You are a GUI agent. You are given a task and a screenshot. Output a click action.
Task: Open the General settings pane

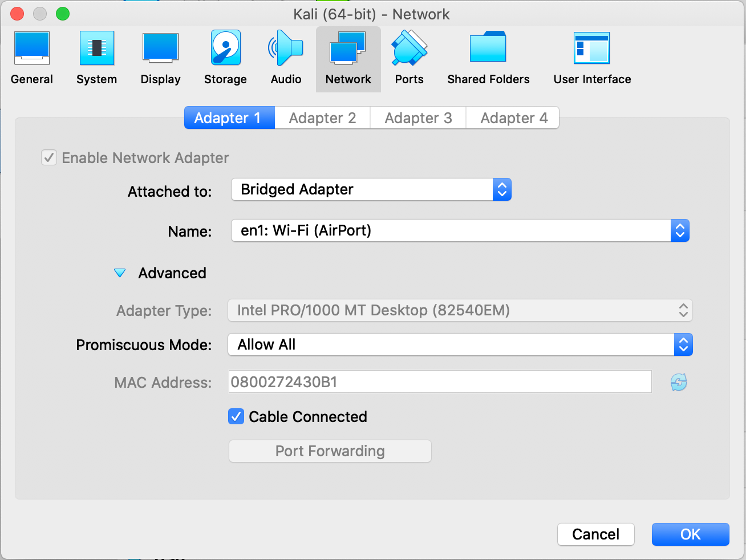coord(32,59)
